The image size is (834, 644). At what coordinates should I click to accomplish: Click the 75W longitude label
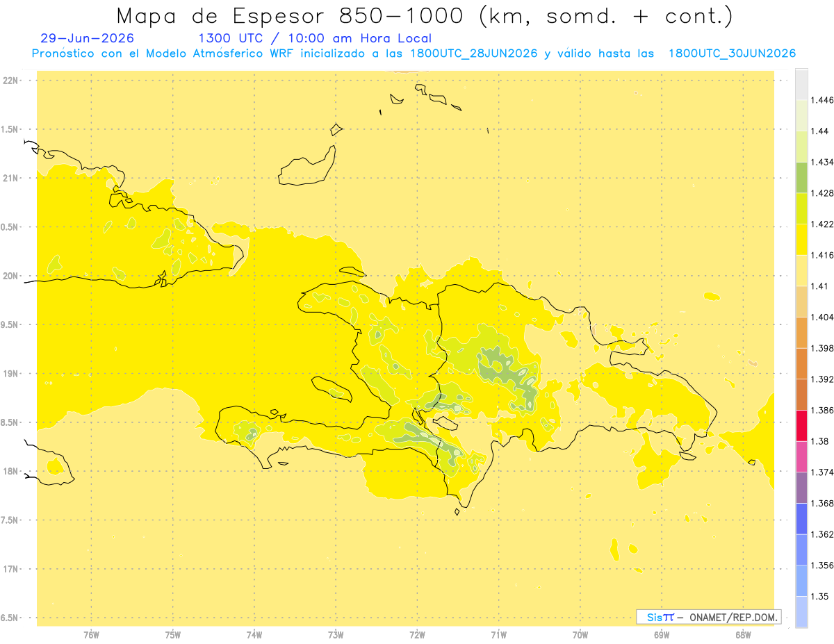coord(173,635)
